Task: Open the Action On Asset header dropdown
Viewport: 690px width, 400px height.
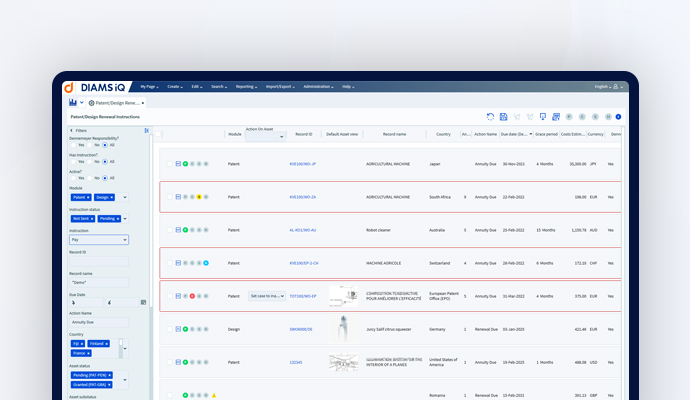Action: tap(266, 137)
